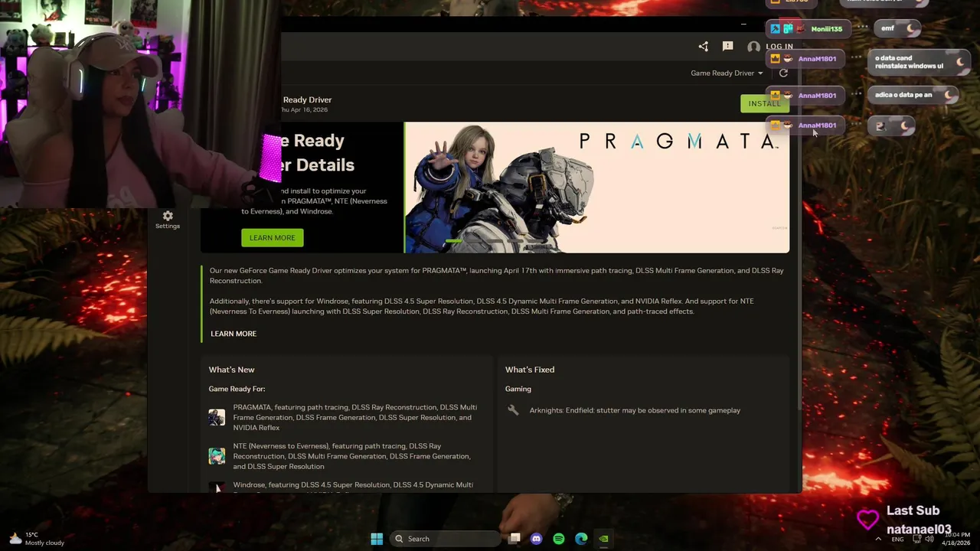Click the paragraph starting "Our new GeForce Game Ready Driver"

pyautogui.click(x=496, y=275)
